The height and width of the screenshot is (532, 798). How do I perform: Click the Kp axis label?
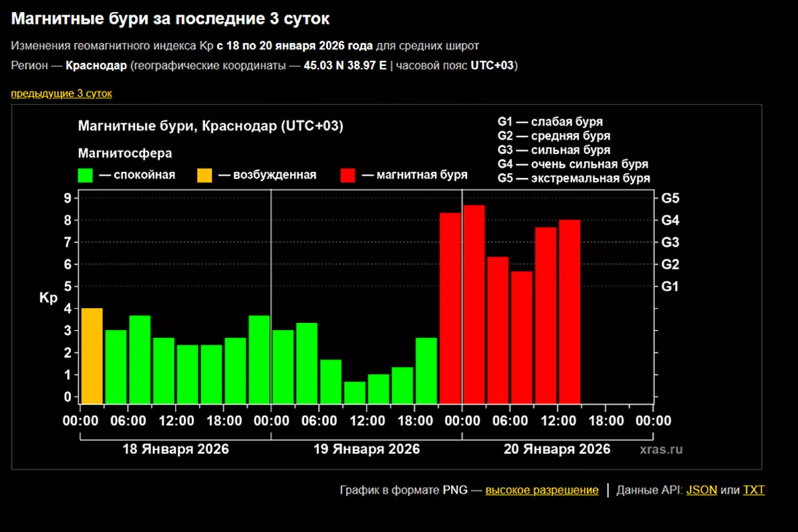pos(49,299)
